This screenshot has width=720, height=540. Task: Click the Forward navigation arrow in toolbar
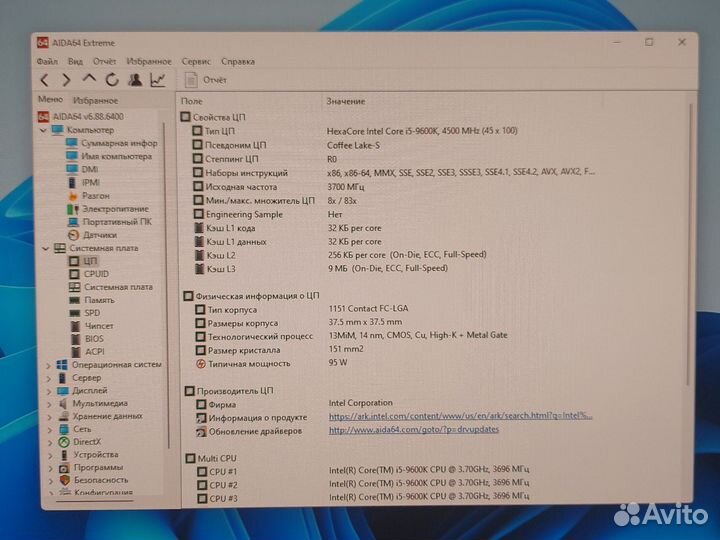(66, 80)
